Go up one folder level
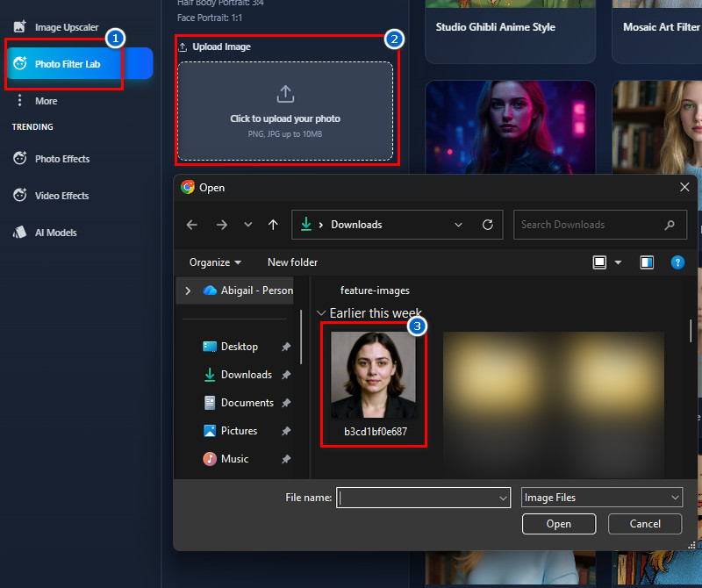The width and height of the screenshot is (702, 588). (x=273, y=225)
